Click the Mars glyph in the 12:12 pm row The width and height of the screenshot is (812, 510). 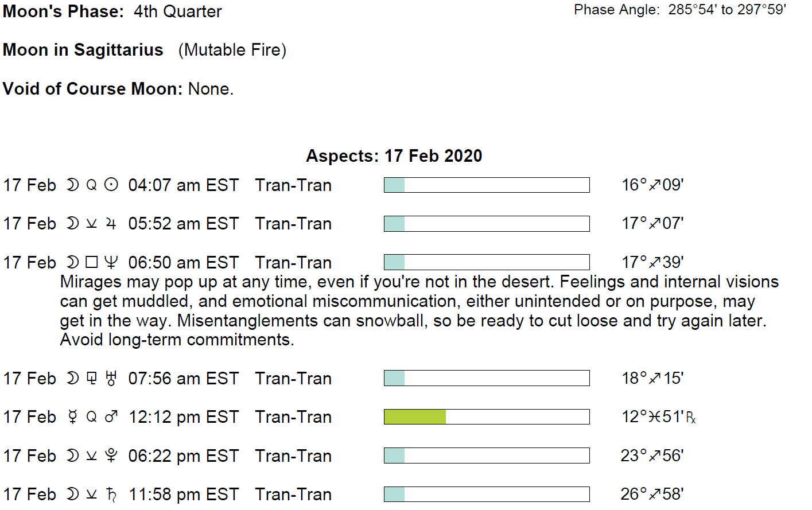tap(111, 417)
